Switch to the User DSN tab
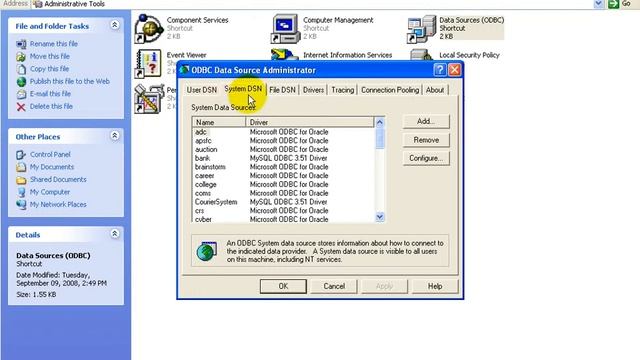This screenshot has width=640, height=360. click(202, 90)
